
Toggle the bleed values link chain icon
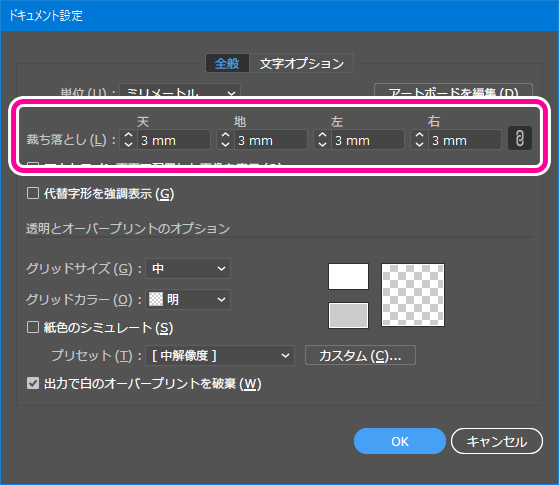(520, 138)
